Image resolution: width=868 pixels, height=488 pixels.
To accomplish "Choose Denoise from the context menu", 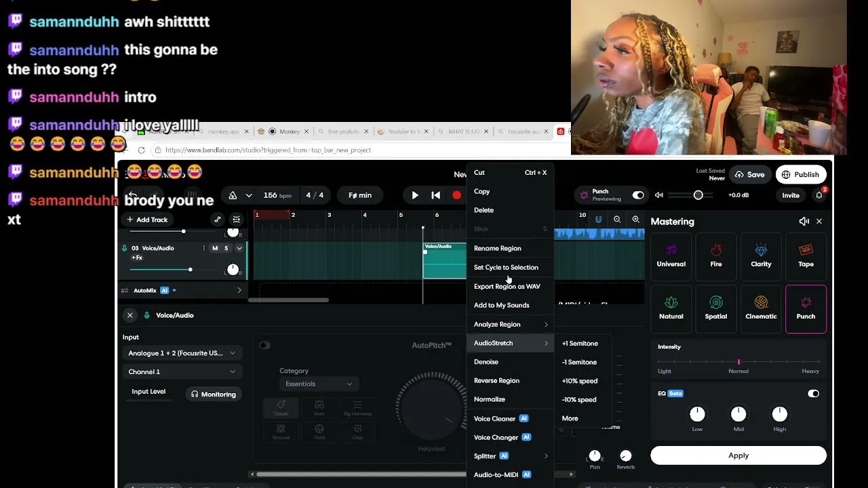I will point(511,362).
